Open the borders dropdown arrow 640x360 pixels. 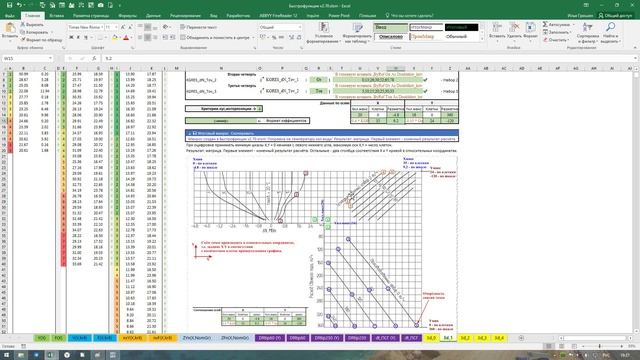click(x=107, y=38)
